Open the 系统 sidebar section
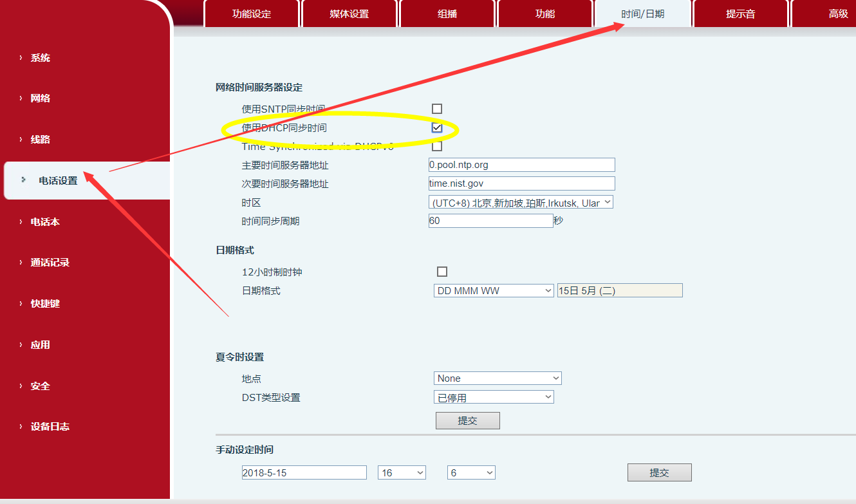856x504 pixels. 39,57
